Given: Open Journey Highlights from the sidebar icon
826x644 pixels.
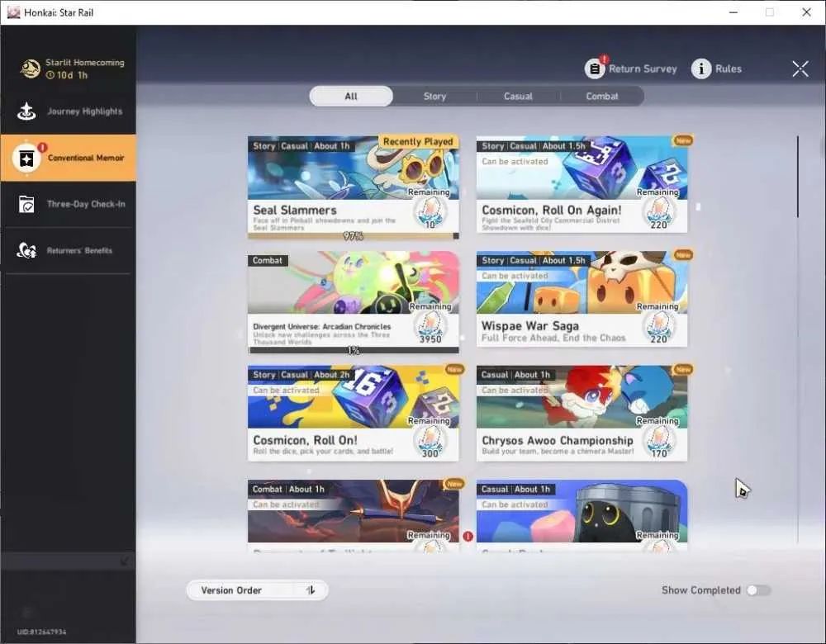Looking at the screenshot, I should point(26,111).
